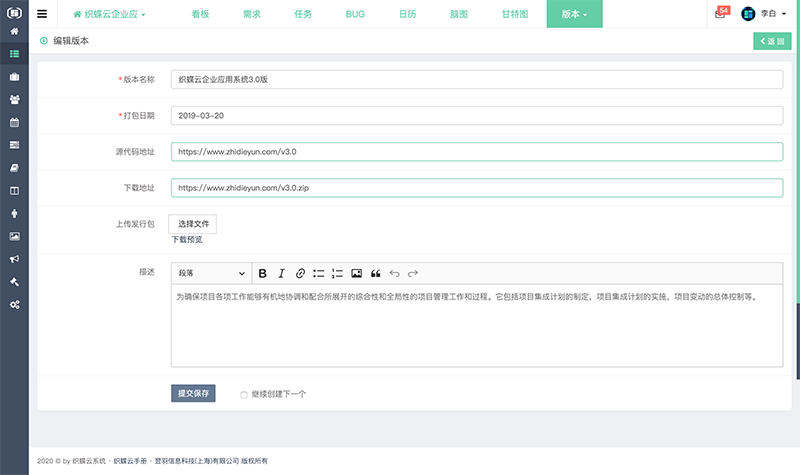The height and width of the screenshot is (475, 800).
Task: Click the person figure icon in the sidebar
Action: (x=14, y=213)
